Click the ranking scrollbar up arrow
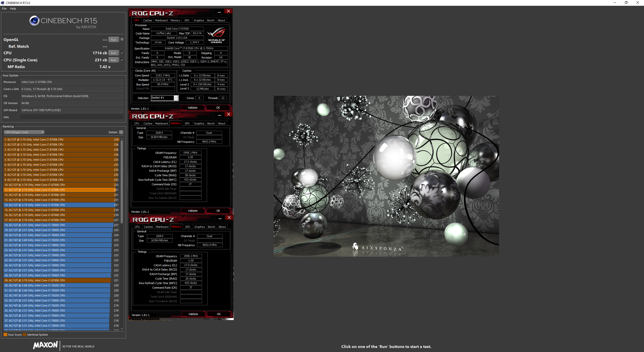This screenshot has height=352, width=644. (122, 139)
